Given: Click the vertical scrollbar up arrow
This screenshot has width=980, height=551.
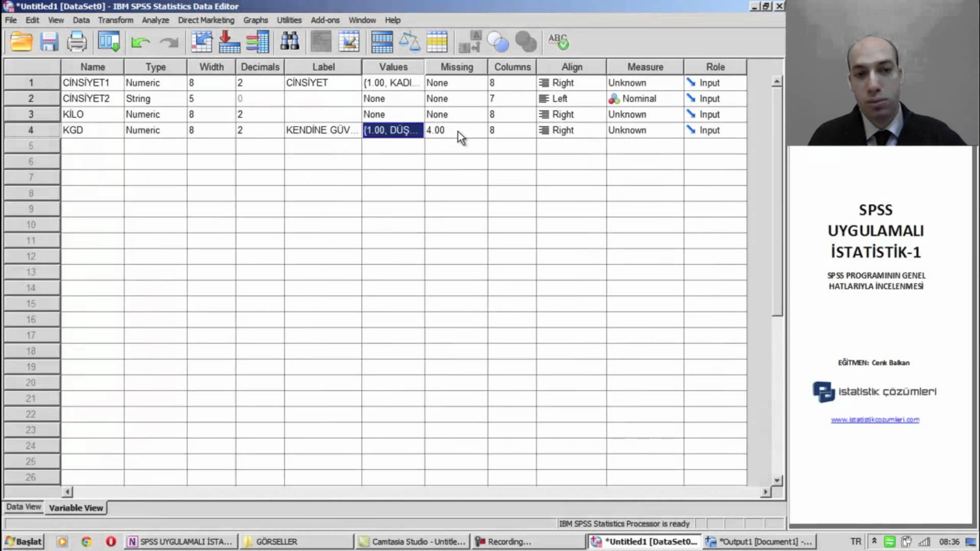Looking at the screenshot, I should click(776, 82).
